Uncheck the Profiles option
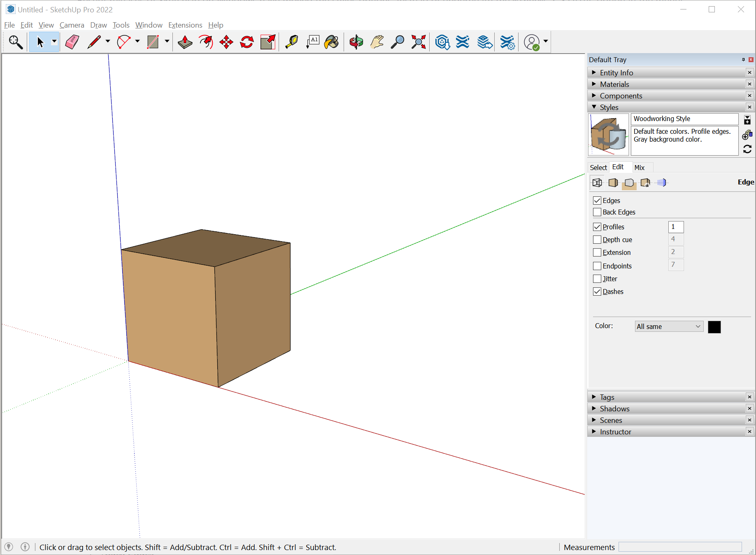This screenshot has width=756, height=555. coord(597,227)
